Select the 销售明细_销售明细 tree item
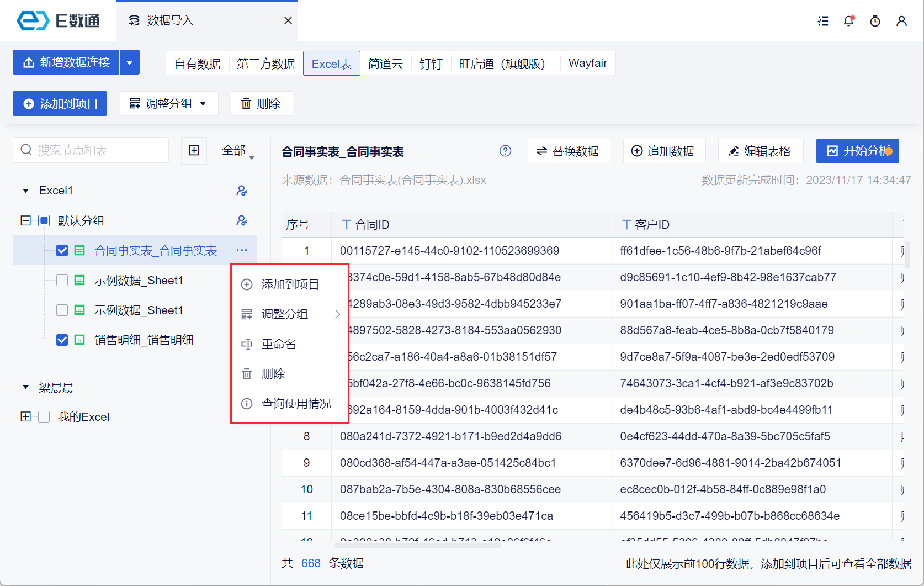Image resolution: width=924 pixels, height=586 pixels. click(144, 340)
